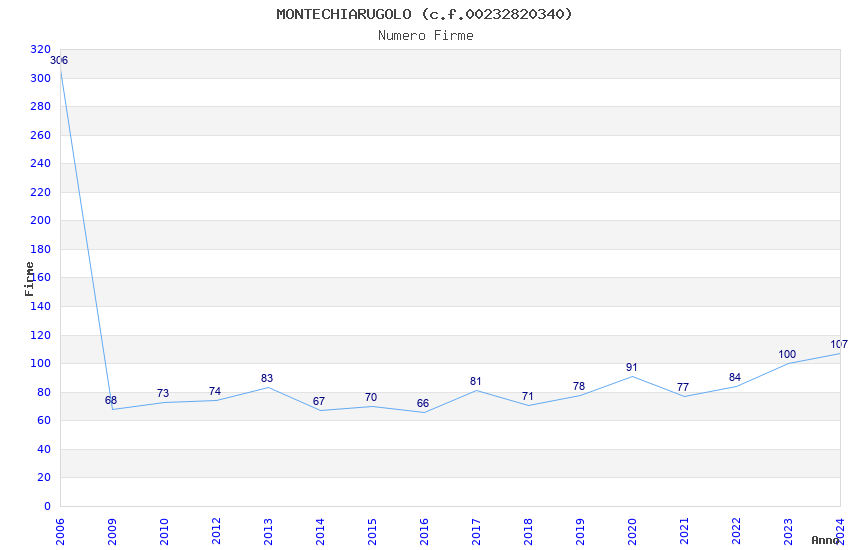The image size is (850, 550).
Task: Click data label 81 for year 2017
Action: point(475,381)
